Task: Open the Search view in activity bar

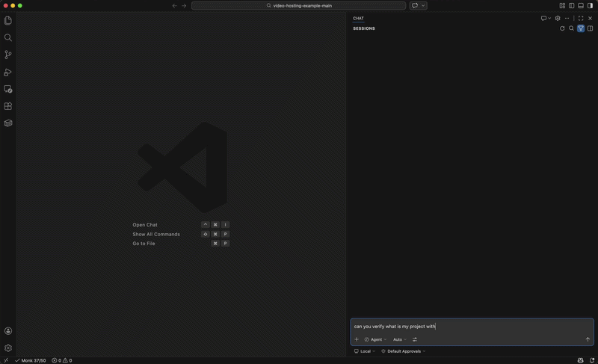Action: (8, 37)
